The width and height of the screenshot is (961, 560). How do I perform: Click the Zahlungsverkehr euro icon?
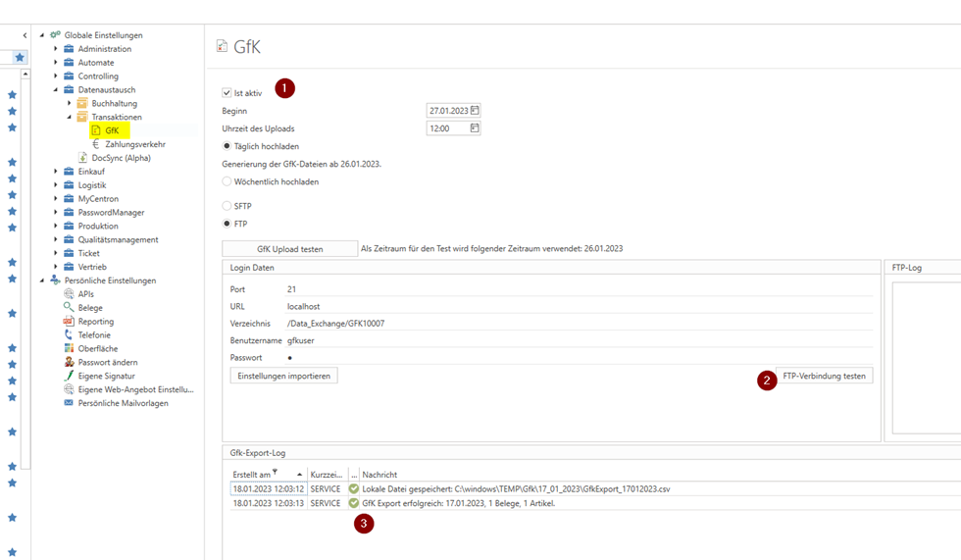click(x=96, y=144)
